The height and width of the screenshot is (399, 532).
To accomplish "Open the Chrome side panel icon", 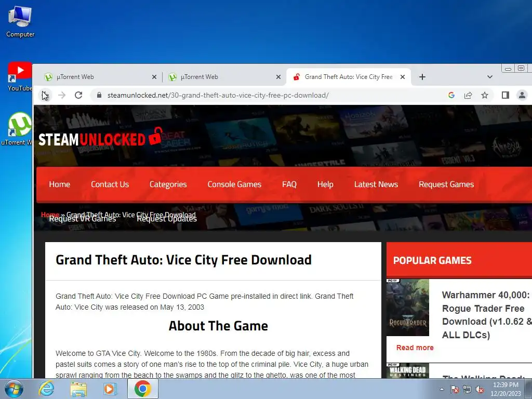I will [x=506, y=96].
